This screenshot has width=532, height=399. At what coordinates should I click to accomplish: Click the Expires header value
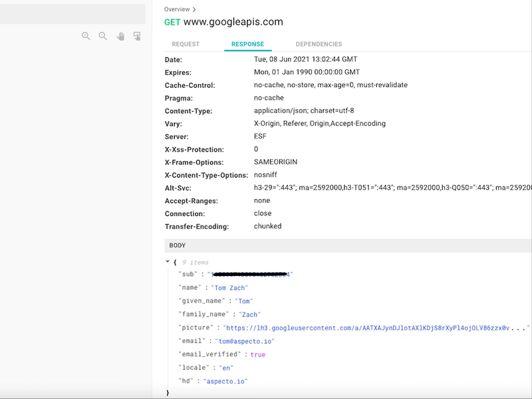pos(307,72)
